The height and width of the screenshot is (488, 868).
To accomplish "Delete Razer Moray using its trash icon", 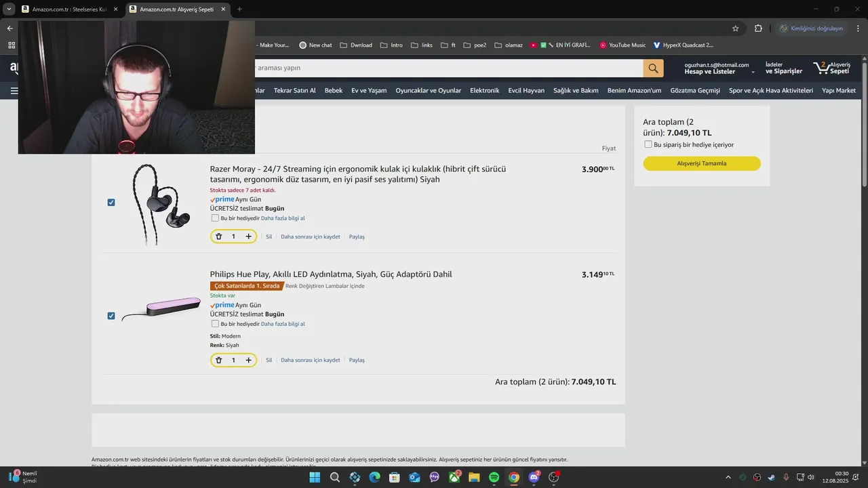I will (218, 237).
